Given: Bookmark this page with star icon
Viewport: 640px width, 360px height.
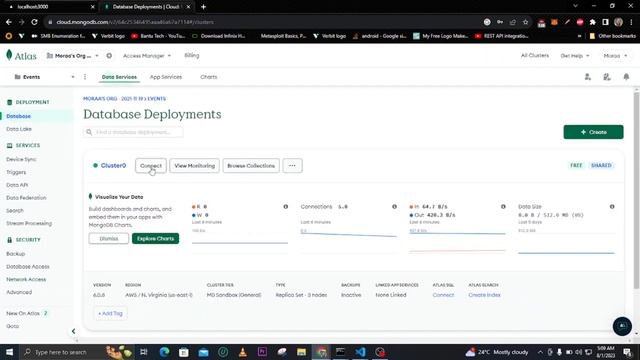Looking at the screenshot, I should tap(526, 22).
